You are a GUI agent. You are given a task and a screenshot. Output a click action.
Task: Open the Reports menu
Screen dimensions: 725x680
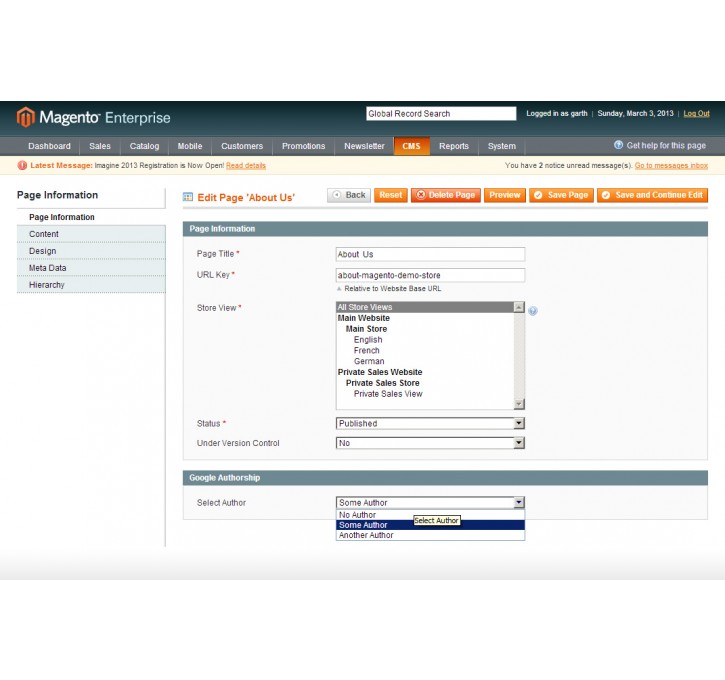pyautogui.click(x=454, y=146)
